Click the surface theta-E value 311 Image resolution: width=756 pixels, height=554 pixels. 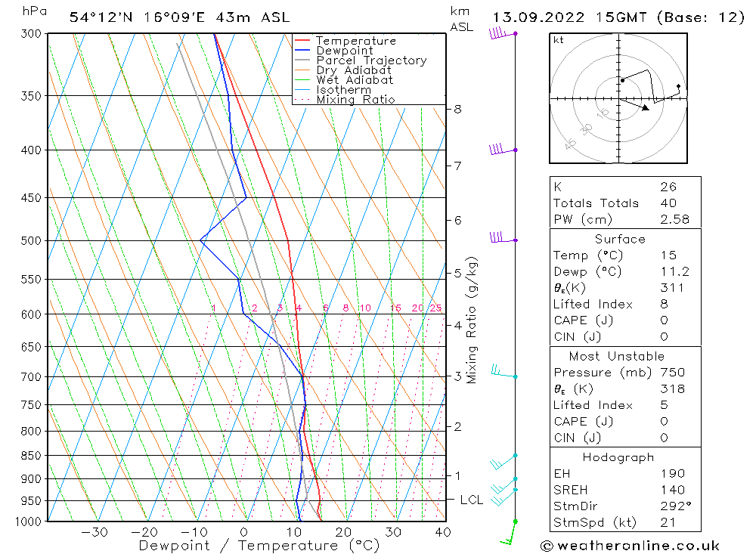(672, 288)
